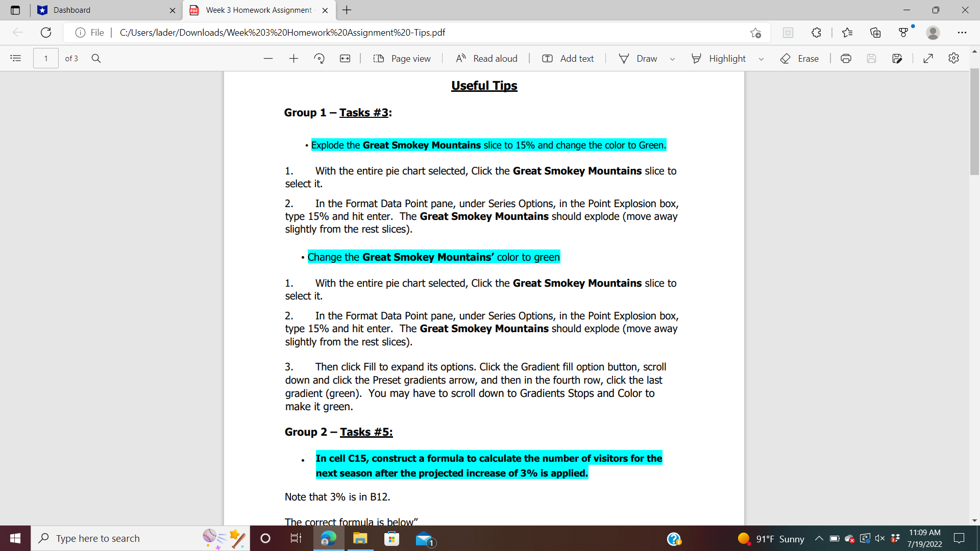Open the Highlight color dropdown
This screenshot has width=980, height=551.
(x=762, y=58)
